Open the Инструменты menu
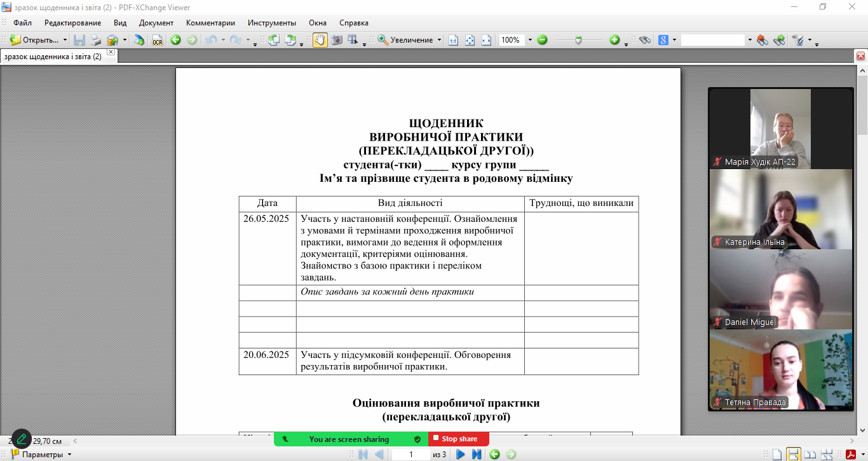 coord(272,23)
